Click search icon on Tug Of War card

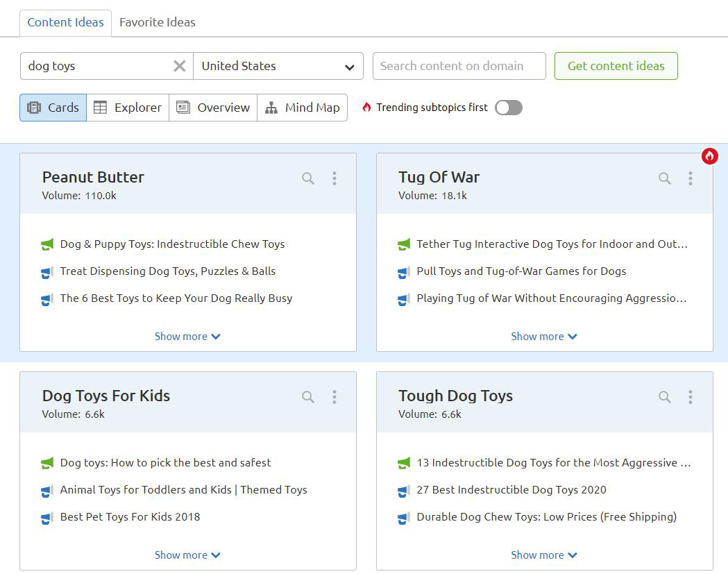tap(664, 178)
